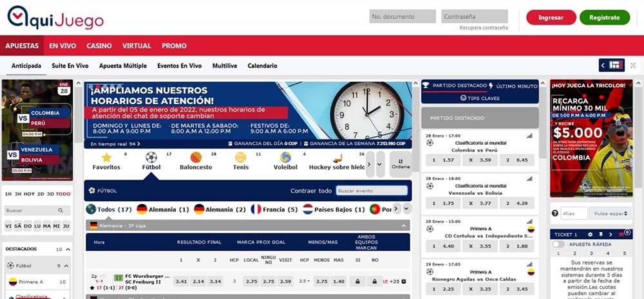The image size is (644, 299).
Task: Click the stats bars icon for Venezuela vs Bolivia
Action: tap(529, 178)
